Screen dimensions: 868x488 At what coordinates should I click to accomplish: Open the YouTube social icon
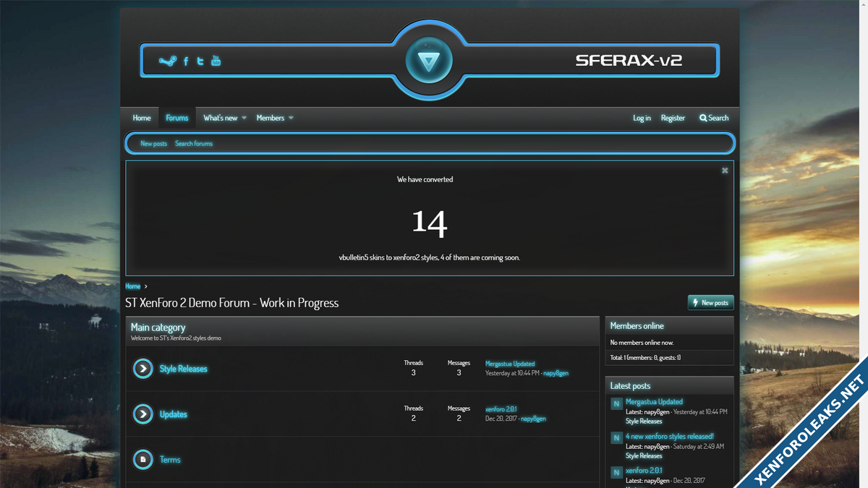click(216, 61)
